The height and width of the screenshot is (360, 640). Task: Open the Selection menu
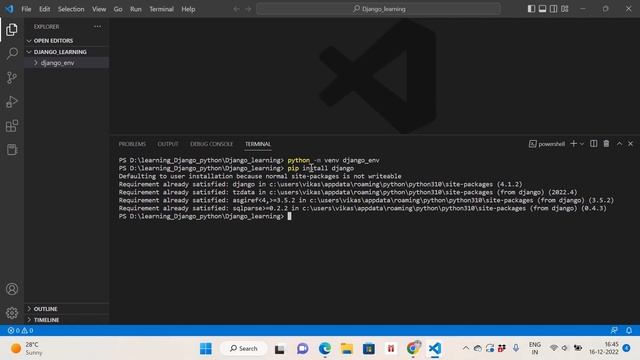coord(71,9)
